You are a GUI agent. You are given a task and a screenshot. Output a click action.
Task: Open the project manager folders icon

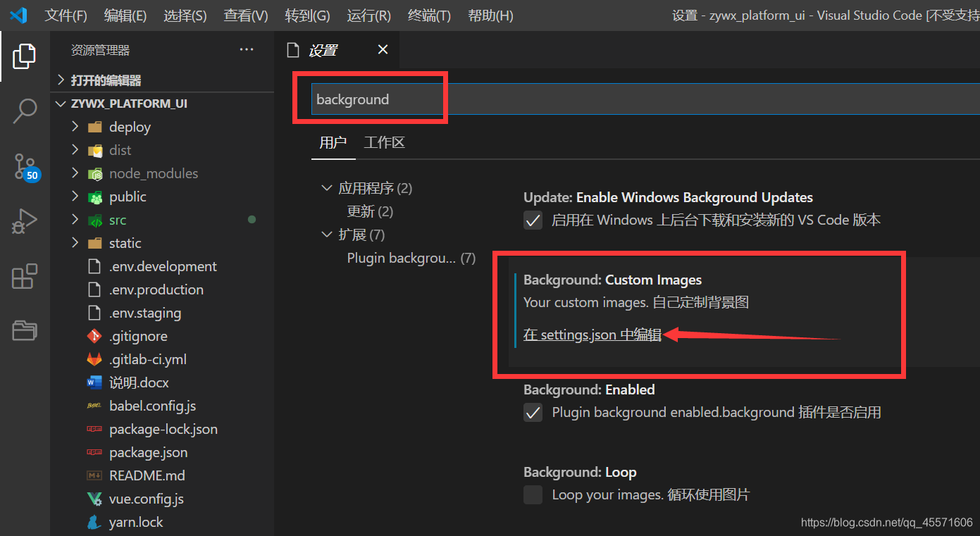[24, 330]
